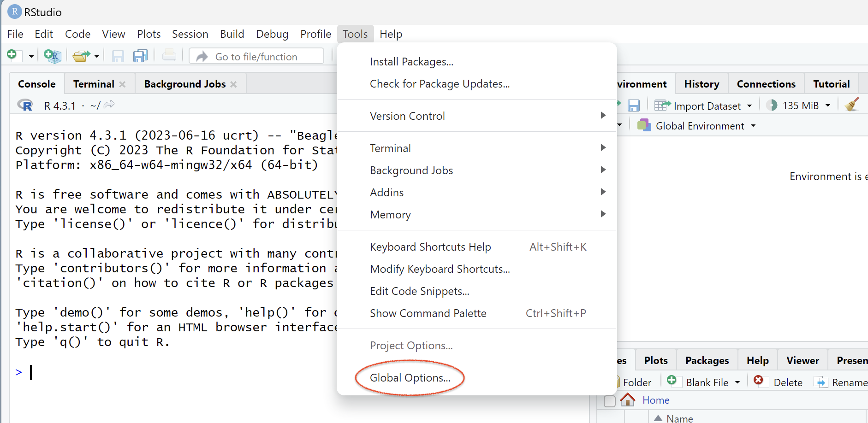Sort files by Name column header
The width and height of the screenshot is (868, 423).
point(679,418)
